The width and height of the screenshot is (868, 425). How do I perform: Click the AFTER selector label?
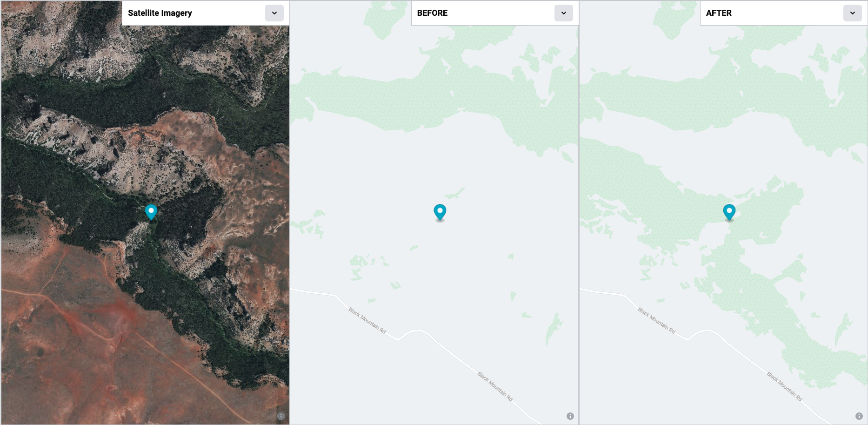pyautogui.click(x=719, y=13)
